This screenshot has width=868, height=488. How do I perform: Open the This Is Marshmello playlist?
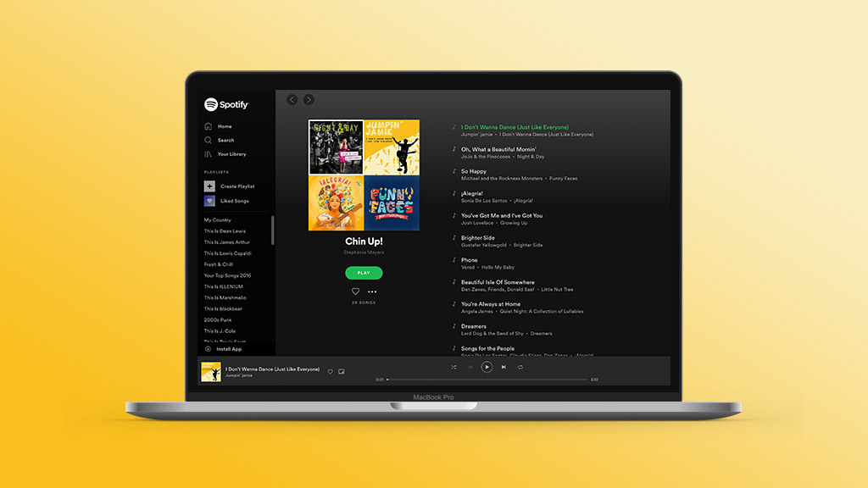[225, 297]
